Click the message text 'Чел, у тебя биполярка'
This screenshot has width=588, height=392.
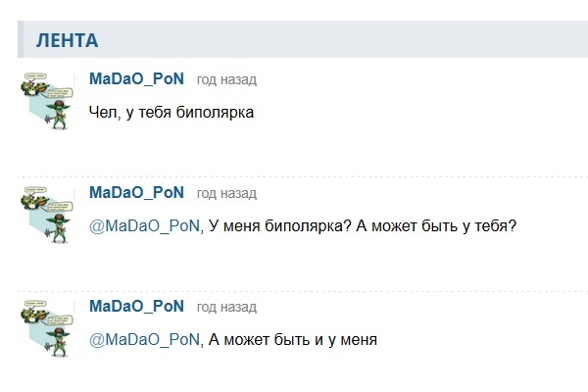click(171, 113)
